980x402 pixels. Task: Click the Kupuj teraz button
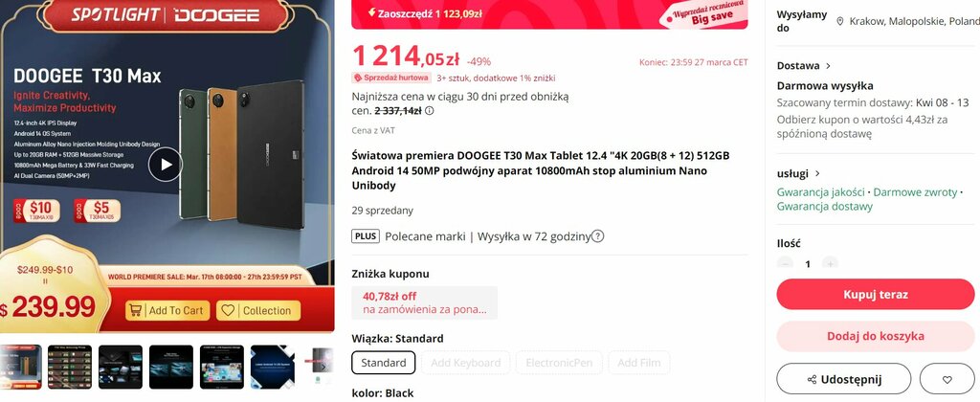875,294
